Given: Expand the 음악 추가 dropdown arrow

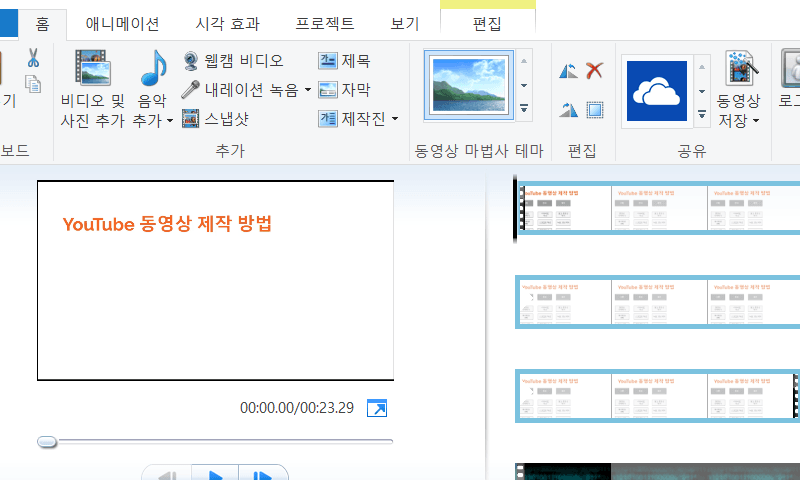Looking at the screenshot, I should click(170, 121).
